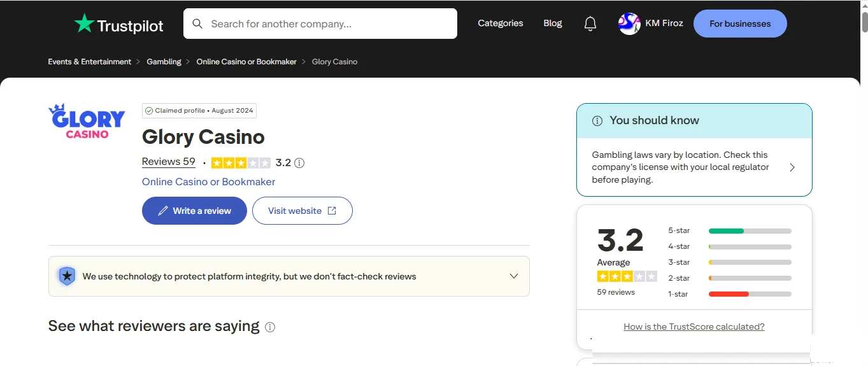Click the '59 reviews' text in rating card

[616, 292]
